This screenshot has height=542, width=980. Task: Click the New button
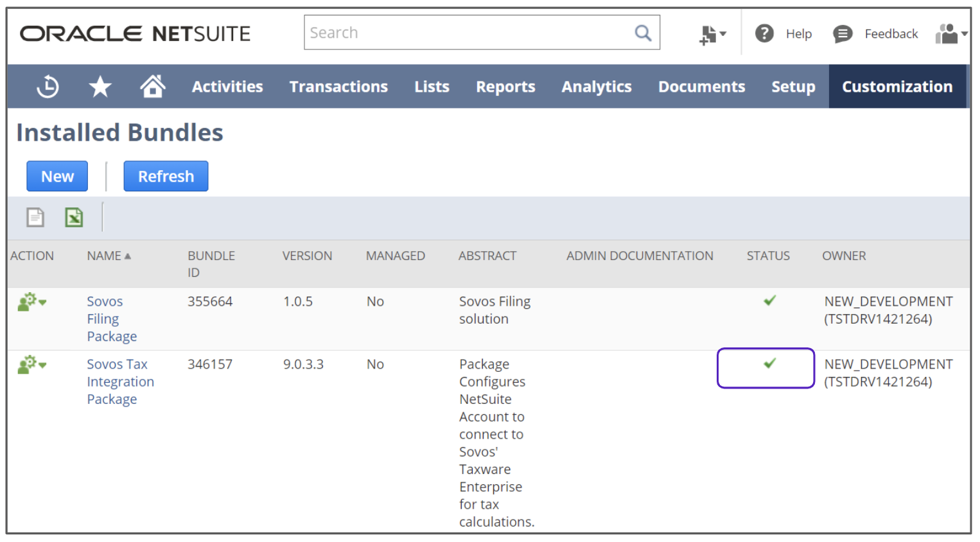[x=57, y=177]
